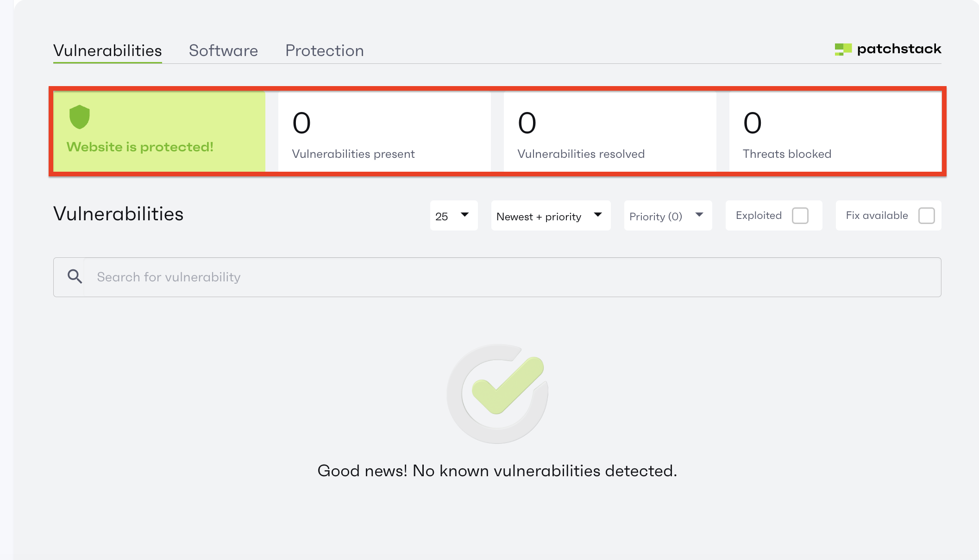Click the search magnifier icon

[x=75, y=277]
